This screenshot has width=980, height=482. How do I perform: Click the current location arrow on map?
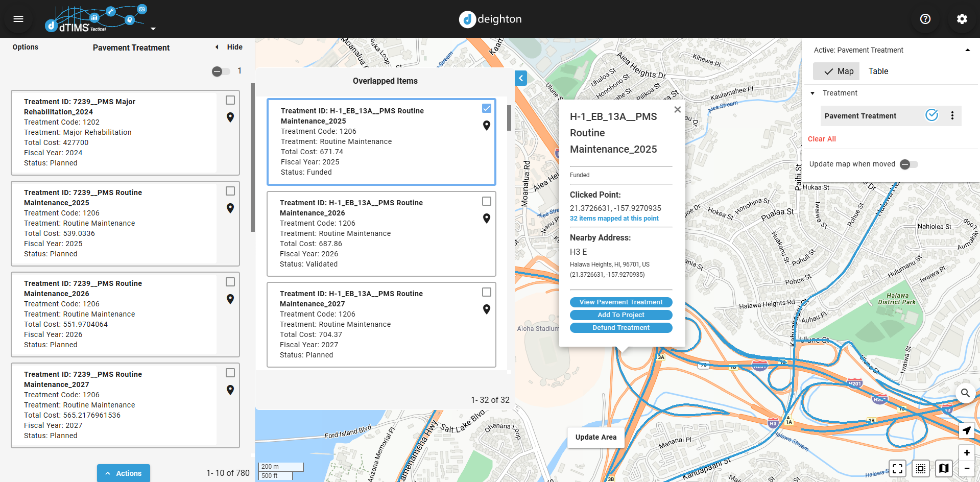point(966,430)
